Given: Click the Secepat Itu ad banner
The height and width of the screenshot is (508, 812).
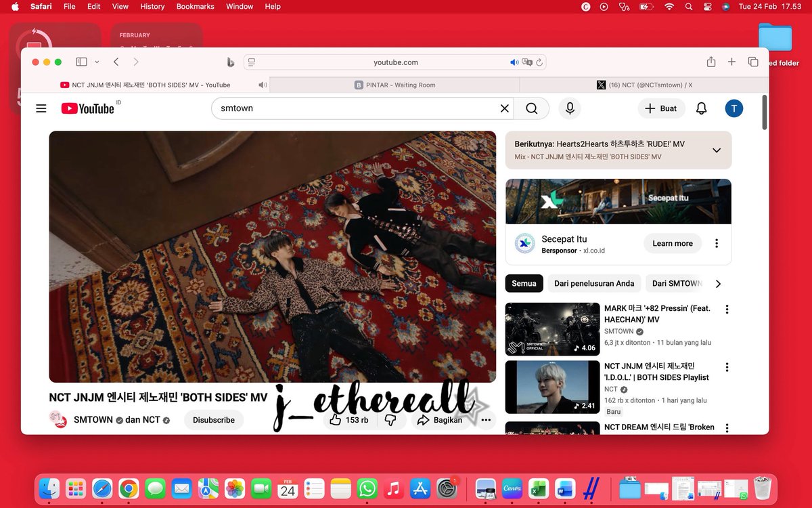Looking at the screenshot, I should pyautogui.click(x=618, y=201).
